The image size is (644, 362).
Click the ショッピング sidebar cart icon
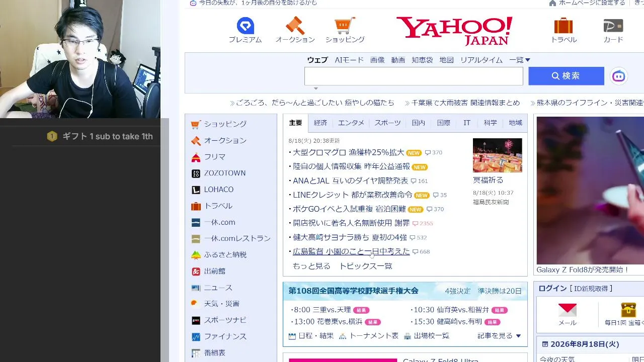coord(196,124)
